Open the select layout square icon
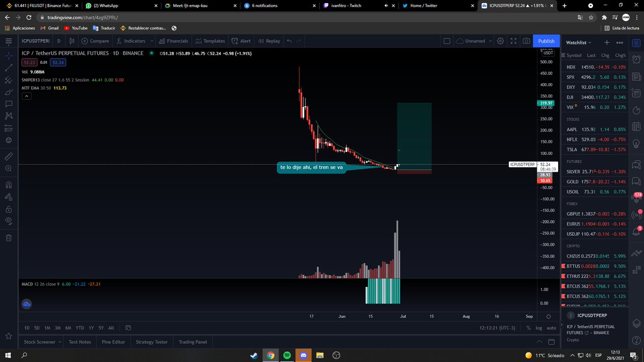644x362 pixels. pos(447,41)
